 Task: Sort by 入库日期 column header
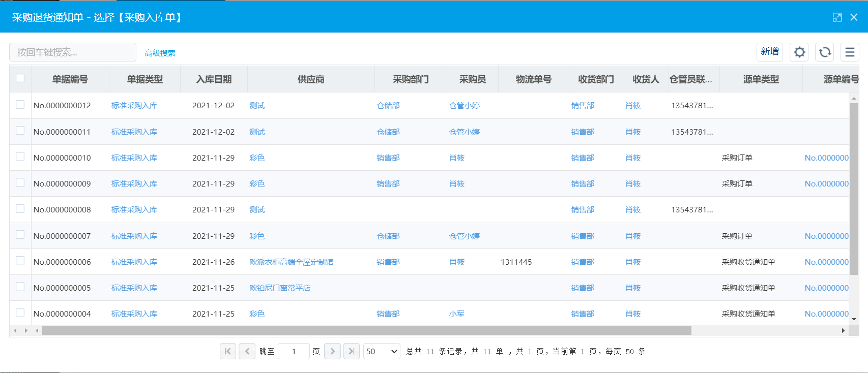tap(214, 79)
